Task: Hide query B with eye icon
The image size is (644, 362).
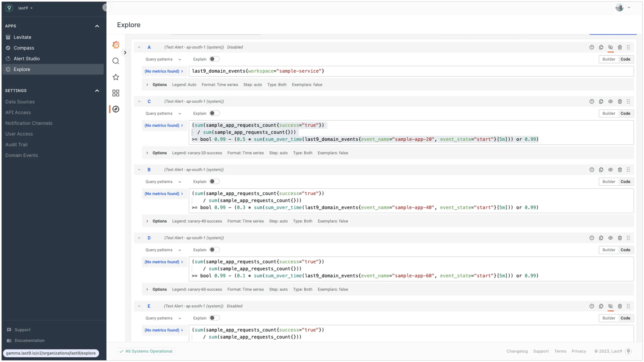Action: tap(610, 170)
